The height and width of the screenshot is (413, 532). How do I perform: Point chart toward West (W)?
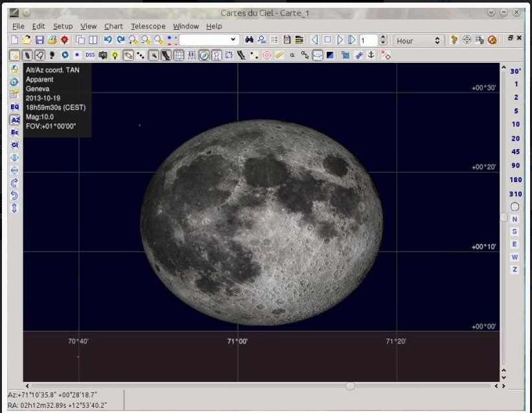tap(515, 257)
